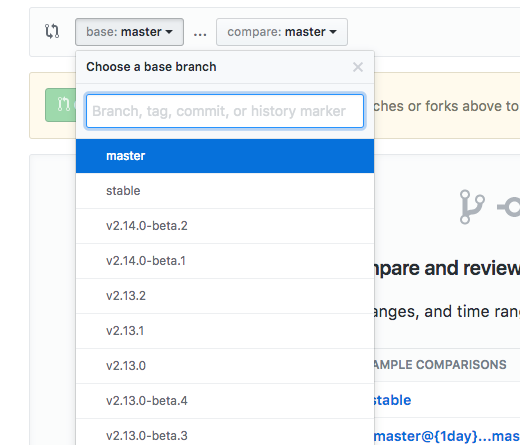This screenshot has width=520, height=445.
Task: Click the branch filter input field
Action: click(x=225, y=111)
